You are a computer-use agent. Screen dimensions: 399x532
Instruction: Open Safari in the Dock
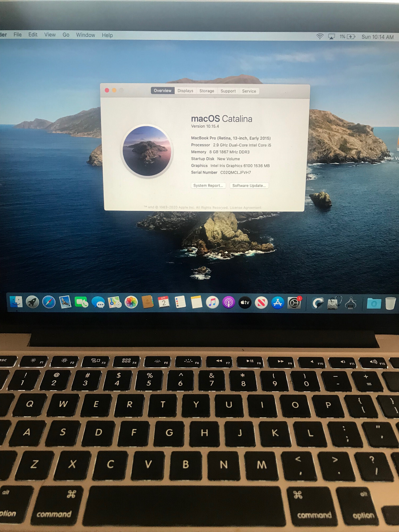(49, 302)
